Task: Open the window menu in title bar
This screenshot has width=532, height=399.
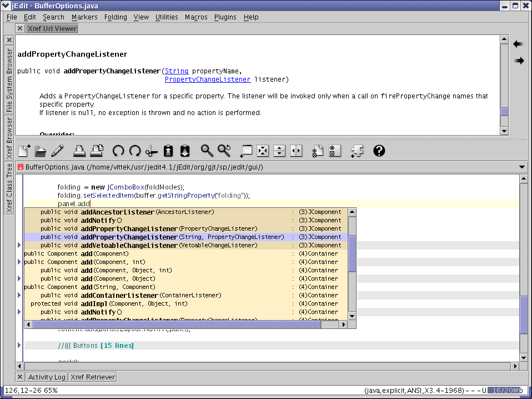Action: (x=6, y=6)
